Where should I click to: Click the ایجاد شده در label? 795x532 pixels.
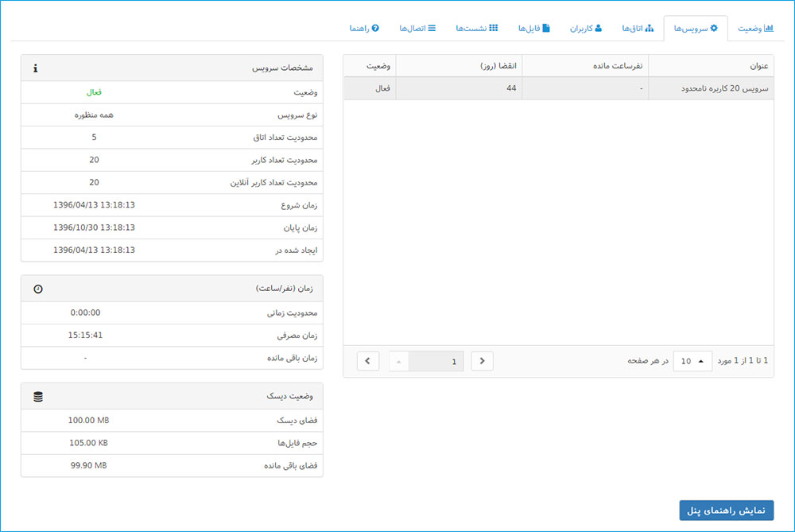[296, 250]
